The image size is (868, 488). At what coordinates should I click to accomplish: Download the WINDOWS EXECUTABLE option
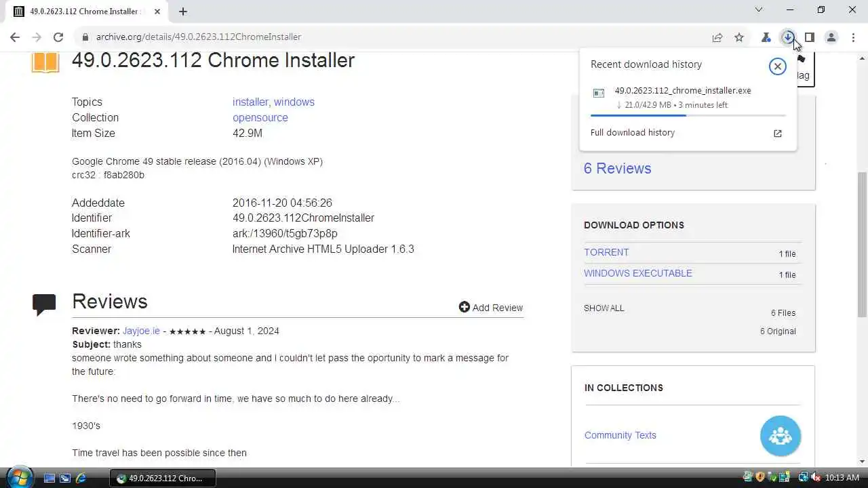(638, 273)
